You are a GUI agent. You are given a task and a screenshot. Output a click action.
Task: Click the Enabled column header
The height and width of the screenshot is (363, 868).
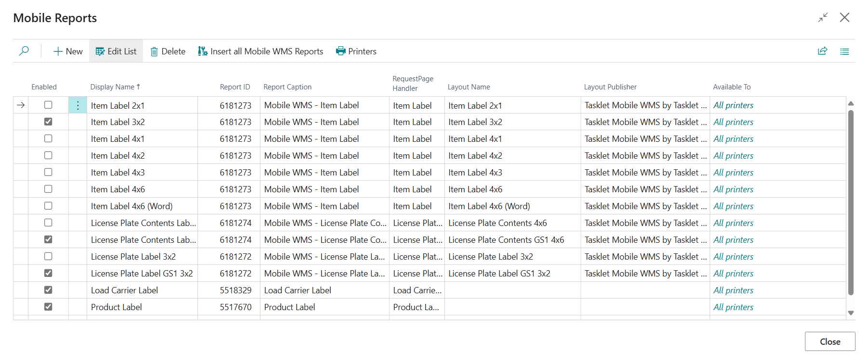[x=44, y=87]
